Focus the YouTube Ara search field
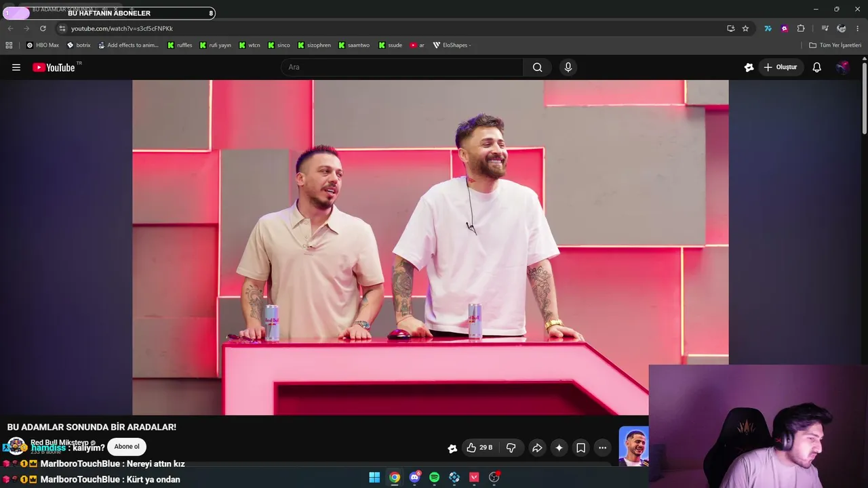This screenshot has width=868, height=488. click(x=401, y=67)
